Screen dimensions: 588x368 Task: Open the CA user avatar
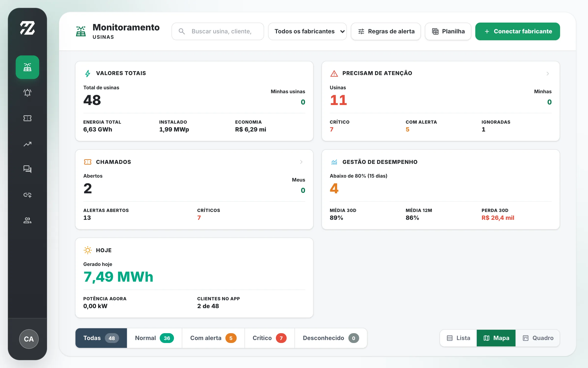(29, 339)
